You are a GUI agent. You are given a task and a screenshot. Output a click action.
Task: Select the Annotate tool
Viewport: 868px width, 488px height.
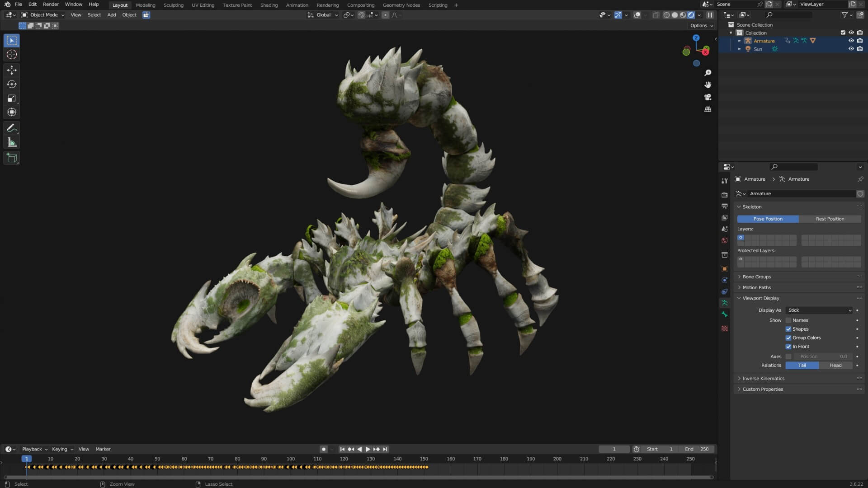tap(12, 128)
